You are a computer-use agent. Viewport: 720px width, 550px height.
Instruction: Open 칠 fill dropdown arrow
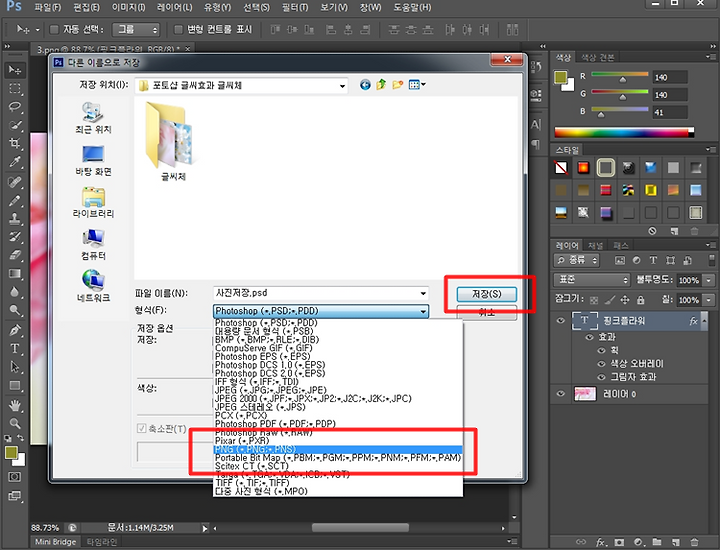coord(709,300)
